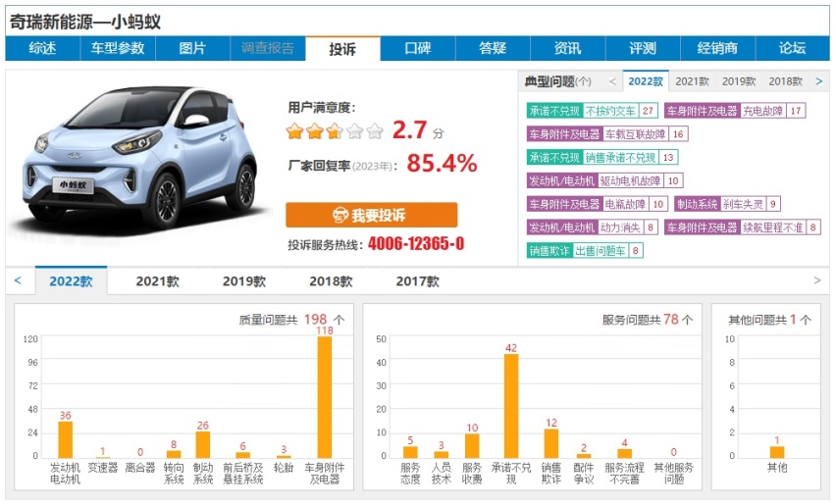Open the 口碑 tab
Image resolution: width=836 pixels, height=504 pixels.
(418, 48)
